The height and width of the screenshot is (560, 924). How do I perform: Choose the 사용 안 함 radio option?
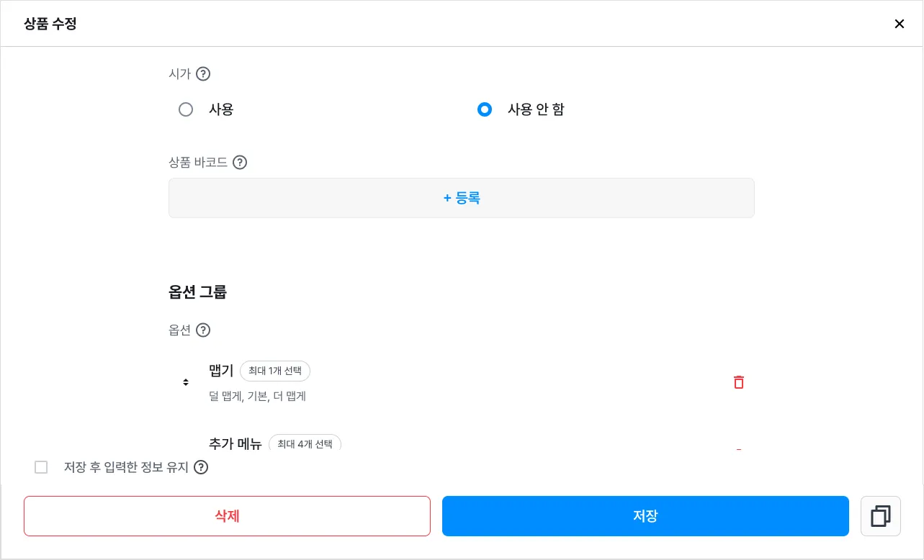click(x=485, y=109)
